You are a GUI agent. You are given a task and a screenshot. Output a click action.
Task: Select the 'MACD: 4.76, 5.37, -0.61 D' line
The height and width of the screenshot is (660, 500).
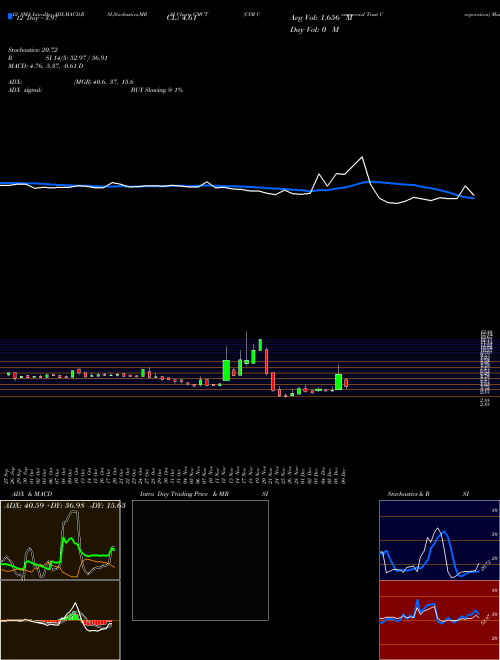pos(46,66)
